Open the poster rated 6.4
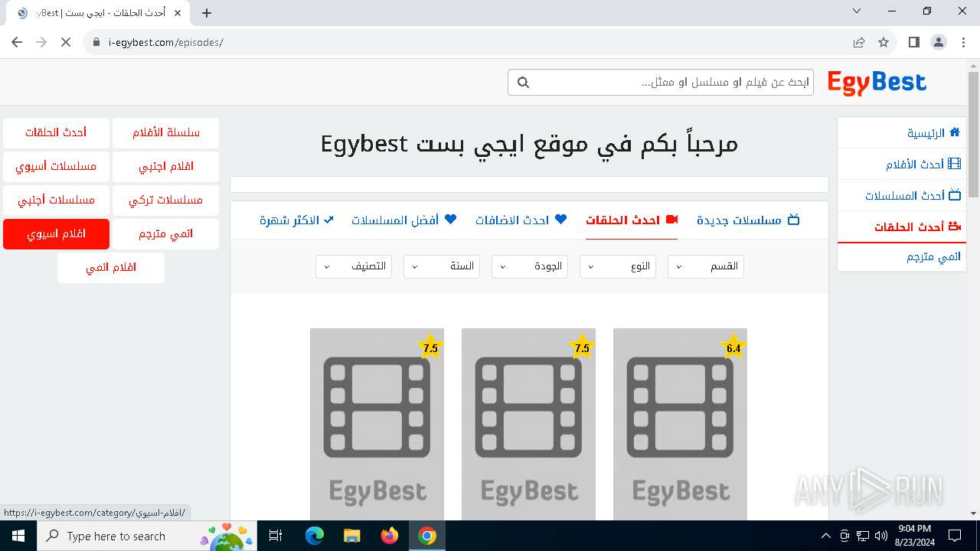980x551 pixels. click(x=680, y=425)
